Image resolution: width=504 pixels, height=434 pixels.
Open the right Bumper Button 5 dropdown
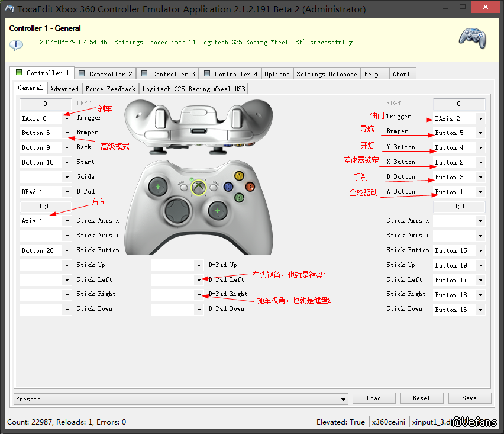pos(480,133)
